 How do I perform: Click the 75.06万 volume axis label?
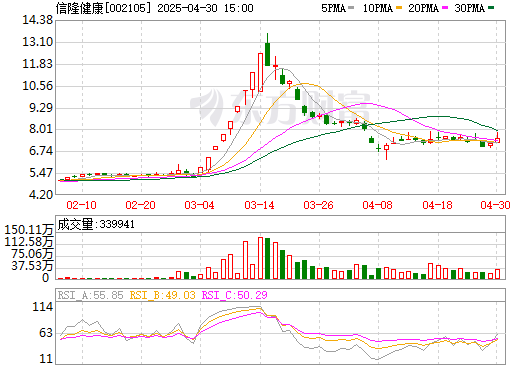(32, 254)
